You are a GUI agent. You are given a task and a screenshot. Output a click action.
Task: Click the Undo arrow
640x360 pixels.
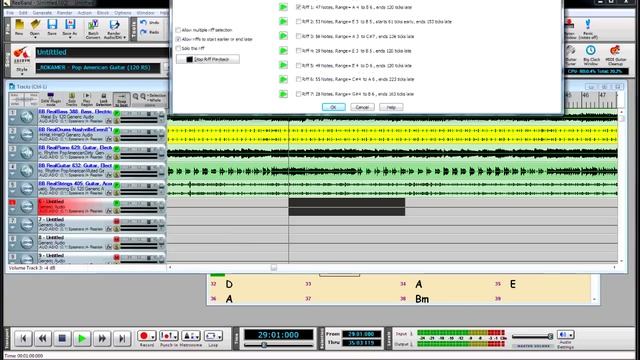143,23
